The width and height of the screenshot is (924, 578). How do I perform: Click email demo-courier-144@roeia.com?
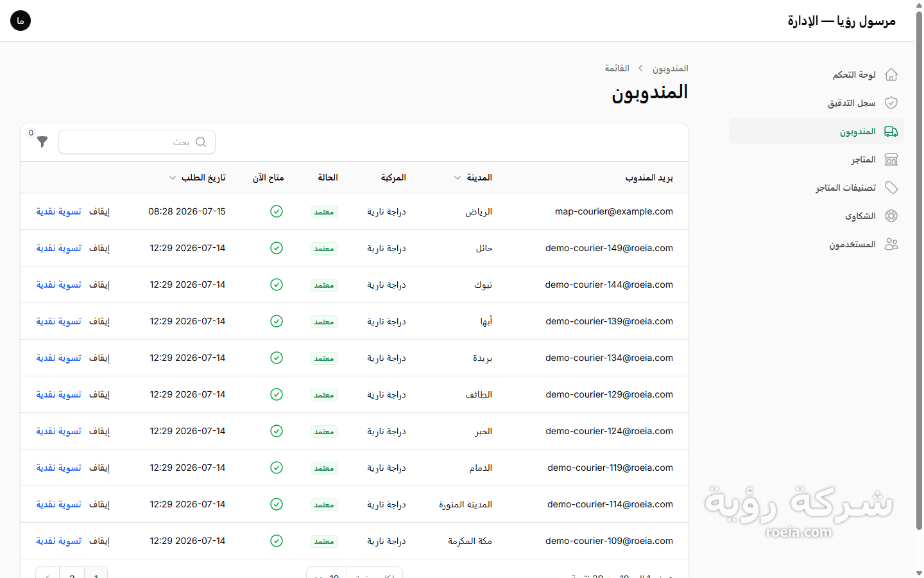[x=609, y=285]
